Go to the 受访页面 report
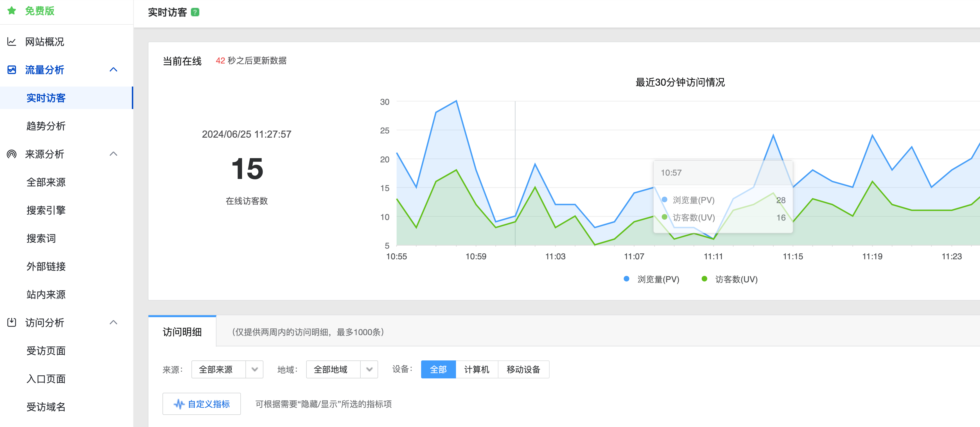The image size is (980, 427). (x=46, y=351)
